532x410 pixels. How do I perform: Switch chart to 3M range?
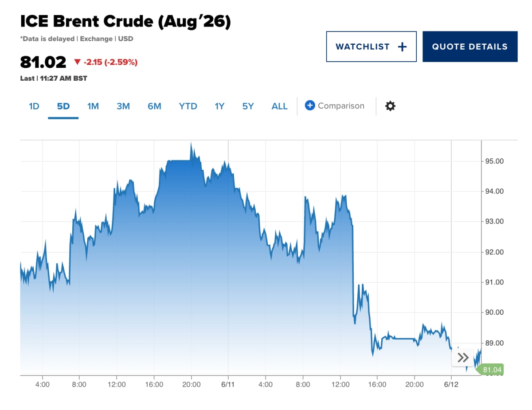(x=123, y=106)
